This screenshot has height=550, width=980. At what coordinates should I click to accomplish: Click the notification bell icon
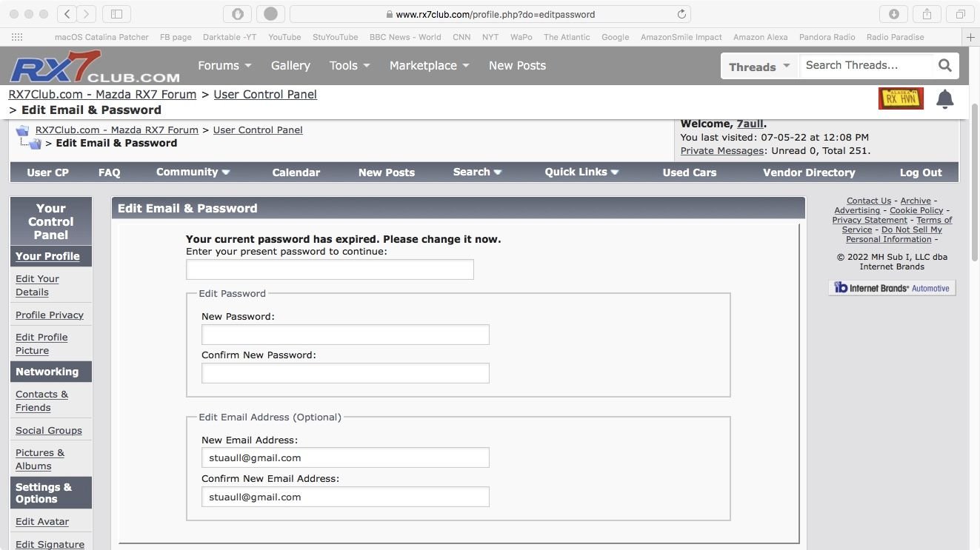click(x=944, y=99)
